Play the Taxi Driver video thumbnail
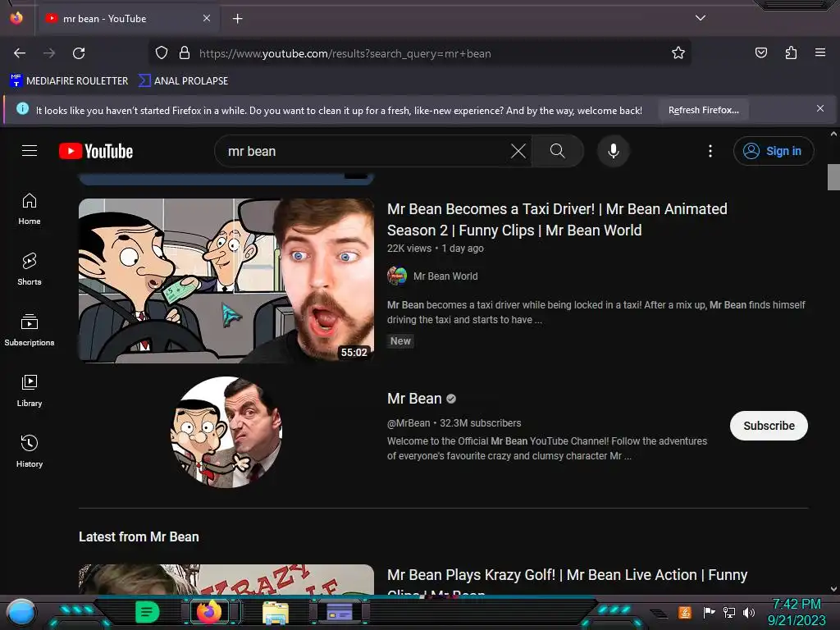Screen dimensions: 840x630 click(226, 281)
